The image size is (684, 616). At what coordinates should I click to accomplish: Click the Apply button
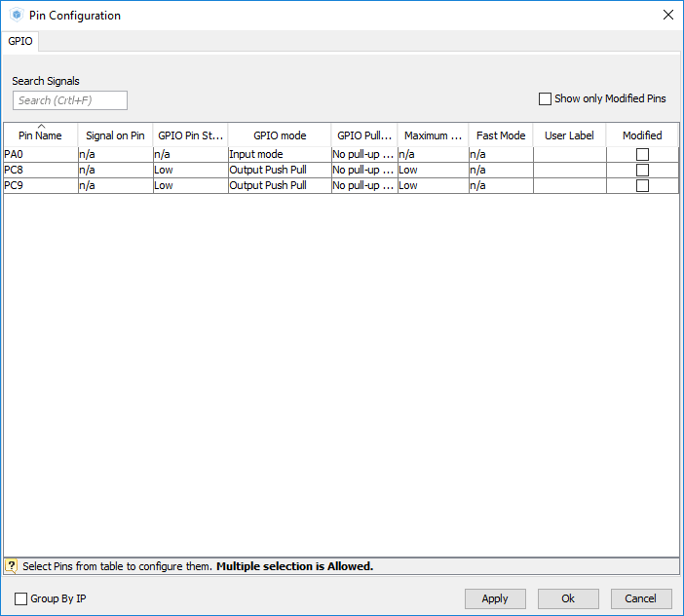click(495, 598)
